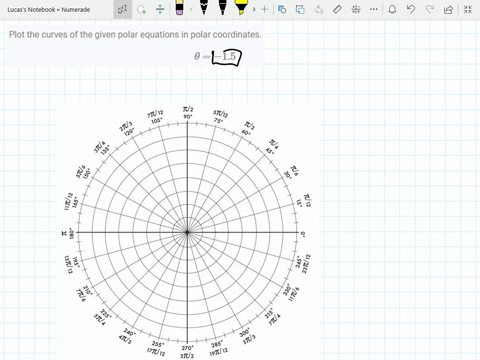The image size is (480, 360).
Task: Click the 7π/12 105° label on graph
Action: pos(156,117)
